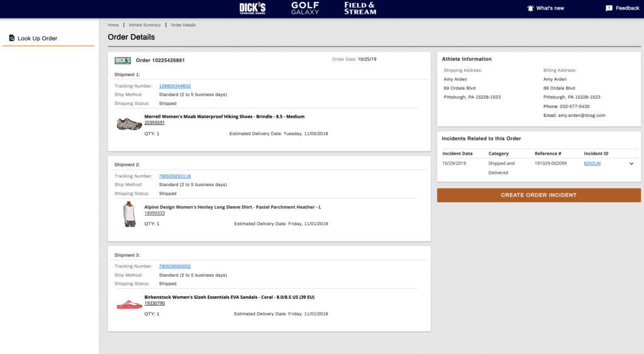Click the Incident Date column header
This screenshot has height=354, width=644.
pyautogui.click(x=457, y=153)
